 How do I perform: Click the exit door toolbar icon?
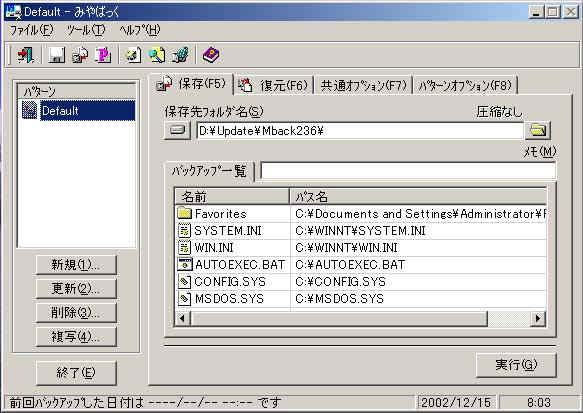(26, 55)
